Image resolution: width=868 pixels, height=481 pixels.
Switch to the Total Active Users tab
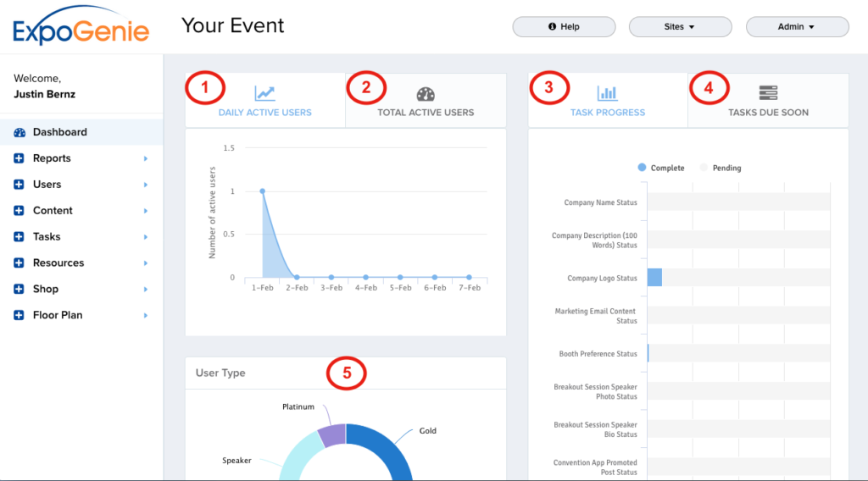tap(426, 112)
